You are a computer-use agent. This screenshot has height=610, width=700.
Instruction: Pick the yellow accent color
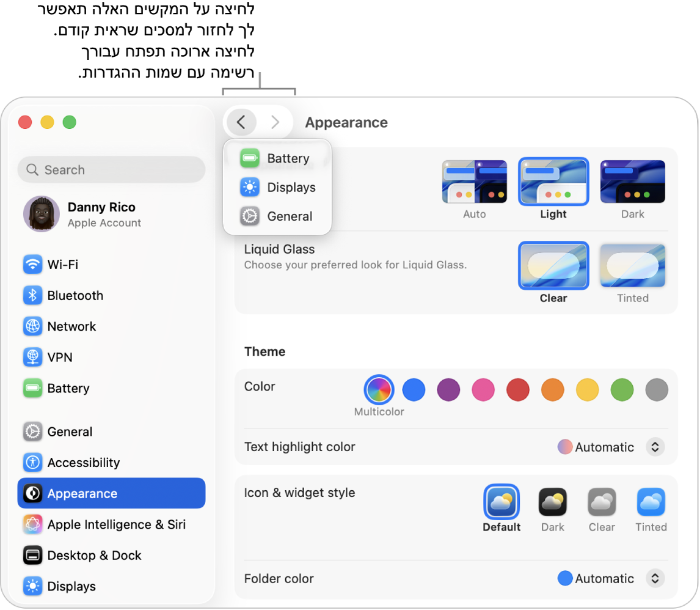[x=587, y=389]
